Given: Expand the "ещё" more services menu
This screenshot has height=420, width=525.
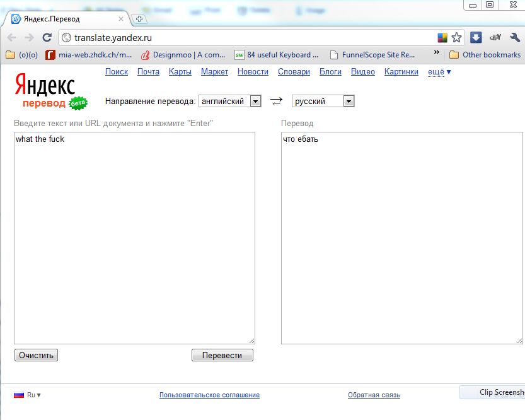Looking at the screenshot, I should [x=439, y=72].
